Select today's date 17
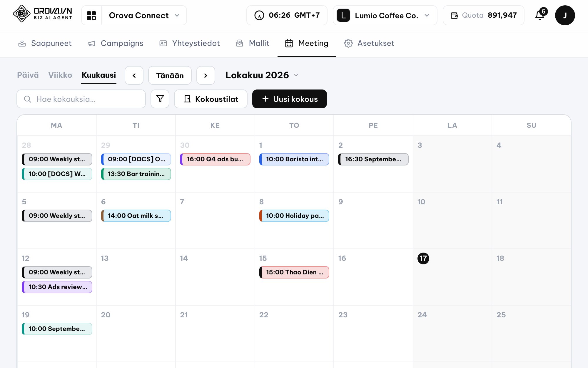 point(423,258)
